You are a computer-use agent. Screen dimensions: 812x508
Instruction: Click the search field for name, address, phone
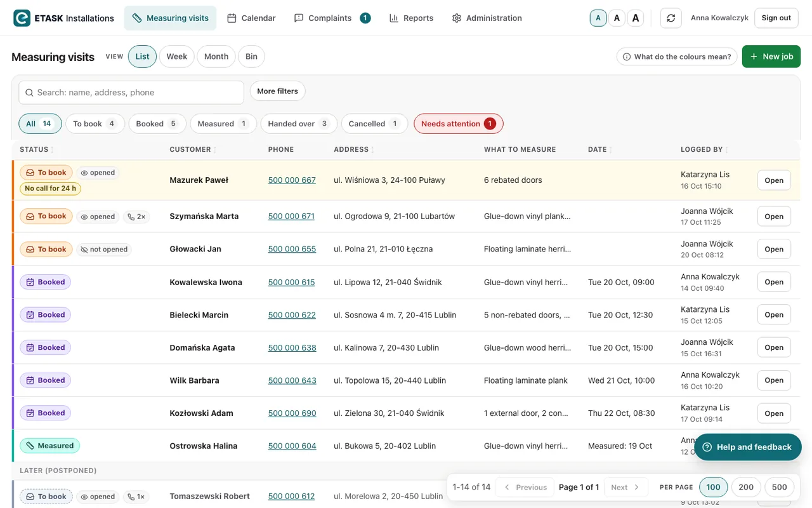click(131, 93)
